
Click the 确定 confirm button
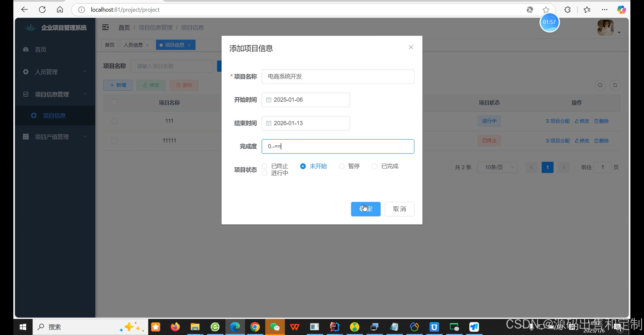tap(366, 209)
